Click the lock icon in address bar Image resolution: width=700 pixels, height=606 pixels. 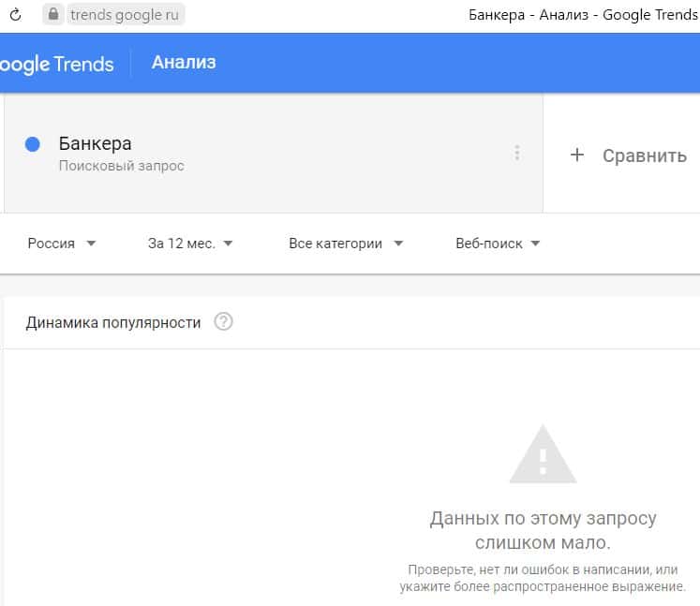(53, 15)
